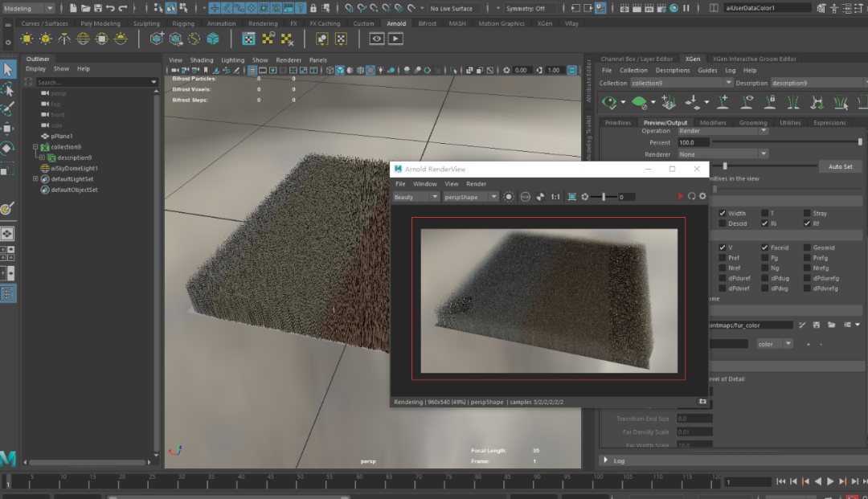Screen dimensions: 868x499
Task: Open the Renderer menu in viewport
Action: tap(289, 60)
